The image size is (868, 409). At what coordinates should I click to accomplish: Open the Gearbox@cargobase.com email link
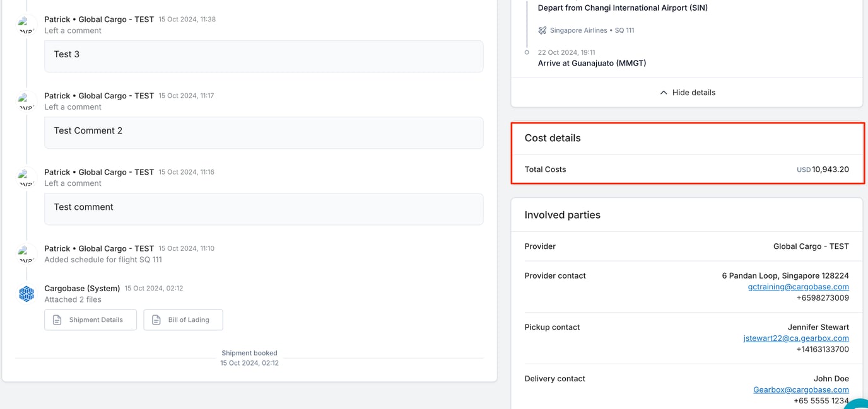coord(801,389)
